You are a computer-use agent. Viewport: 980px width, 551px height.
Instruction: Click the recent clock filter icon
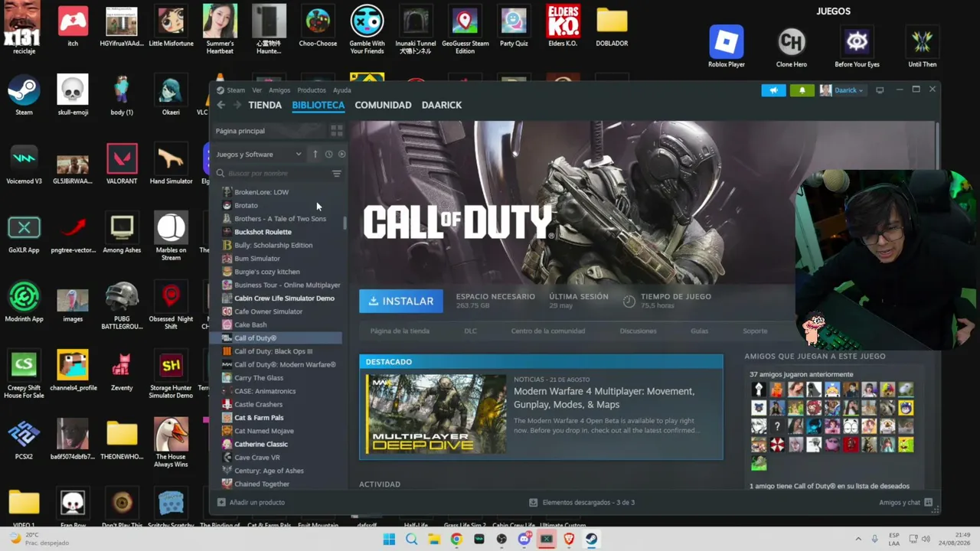[329, 154]
